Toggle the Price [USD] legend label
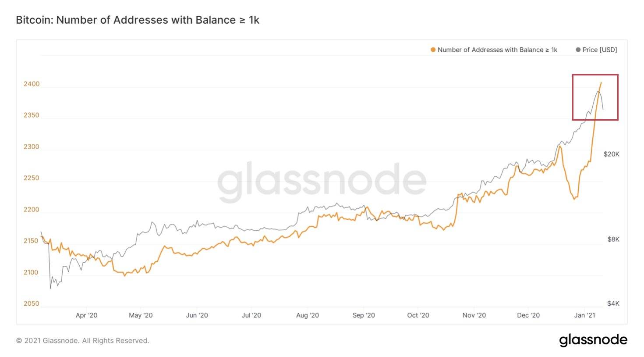Viewport: 644px width, 357px height. coord(599,50)
